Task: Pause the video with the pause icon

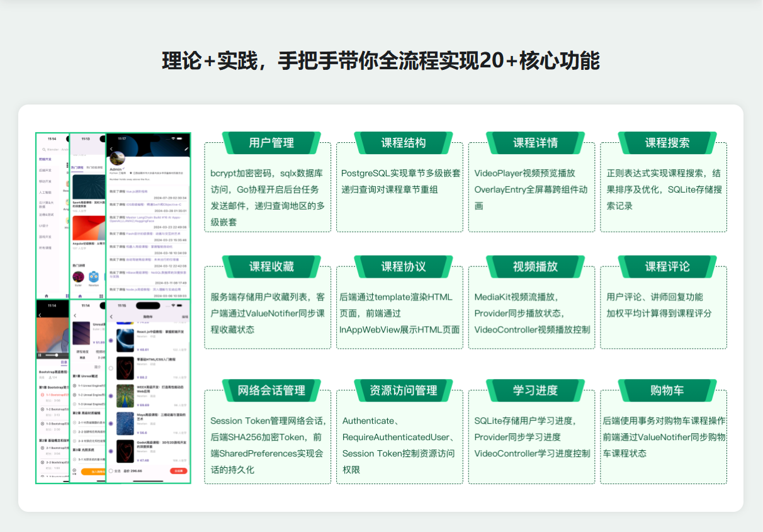Action: click(40, 355)
